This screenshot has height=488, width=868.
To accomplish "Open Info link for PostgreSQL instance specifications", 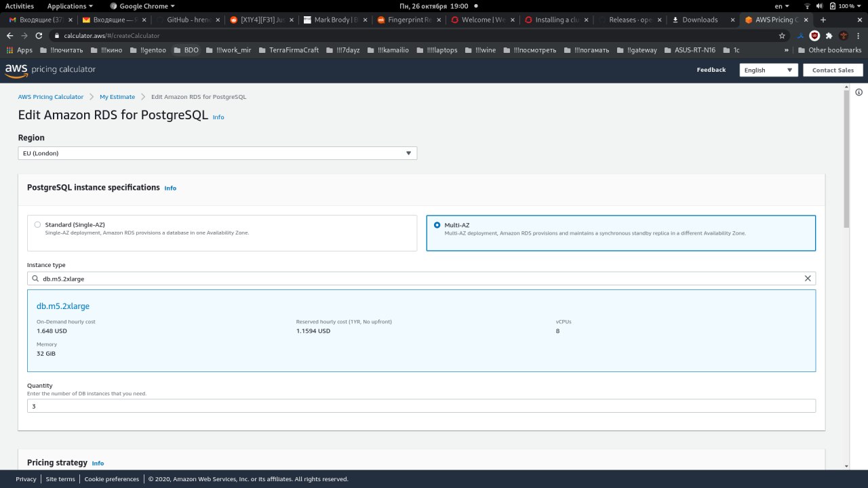I will click(170, 188).
